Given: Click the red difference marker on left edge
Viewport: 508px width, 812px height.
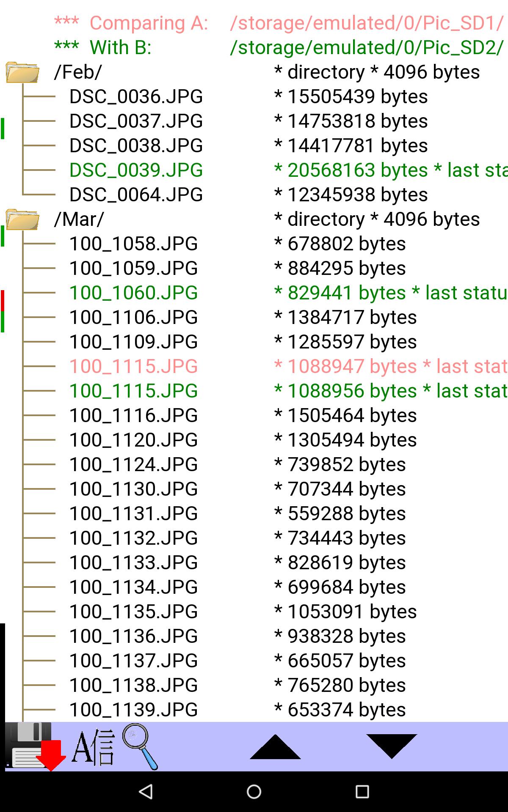Looking at the screenshot, I should 3,300.
